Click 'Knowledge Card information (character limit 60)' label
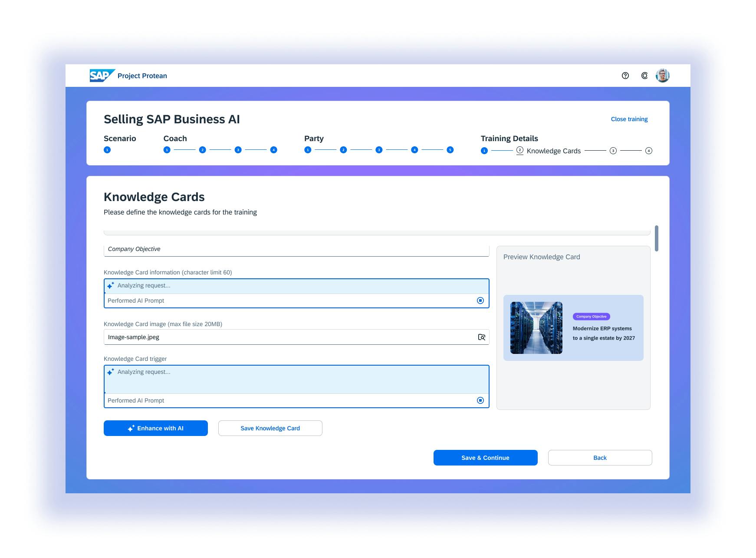This screenshot has height=558, width=756. click(168, 272)
